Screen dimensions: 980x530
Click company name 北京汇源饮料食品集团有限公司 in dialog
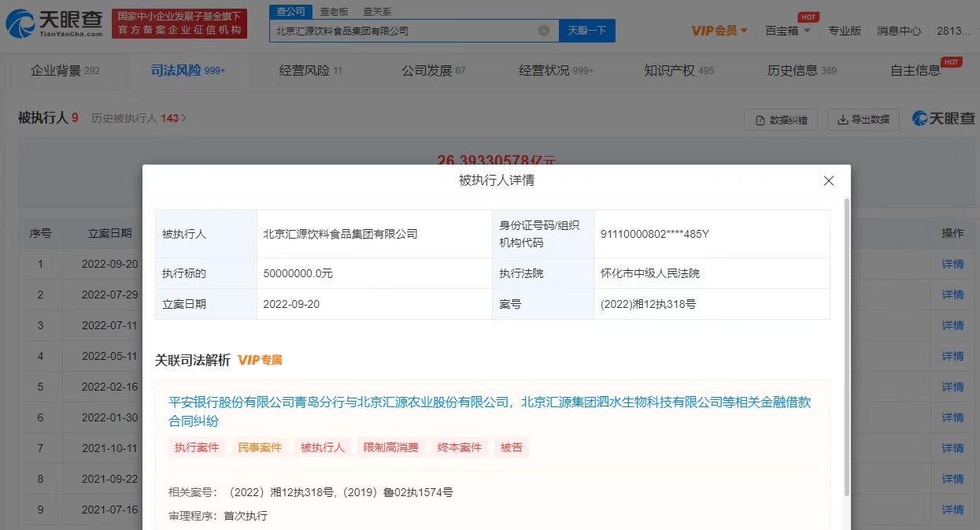[340, 234]
